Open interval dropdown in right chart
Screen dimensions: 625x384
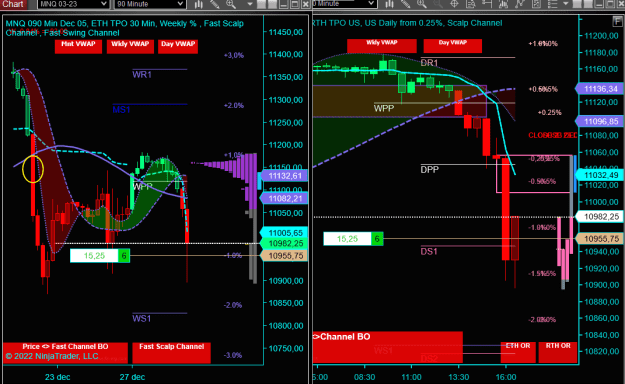[344, 4]
